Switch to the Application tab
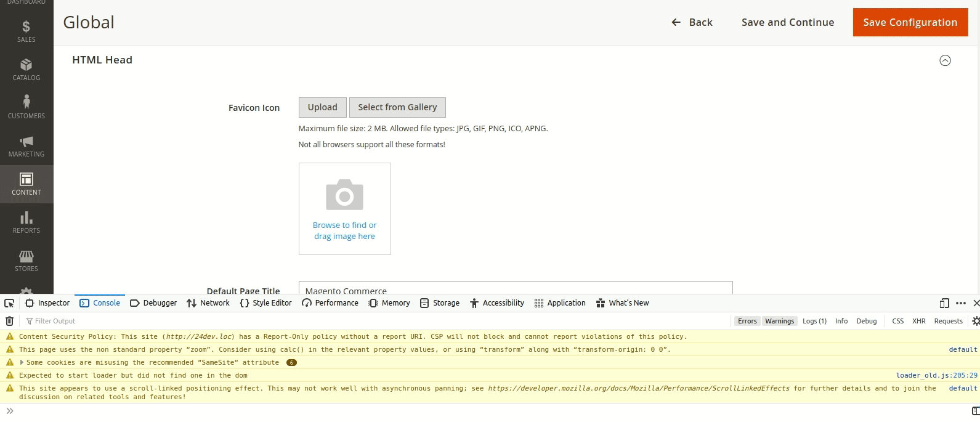The width and height of the screenshot is (980, 422). tap(560, 303)
